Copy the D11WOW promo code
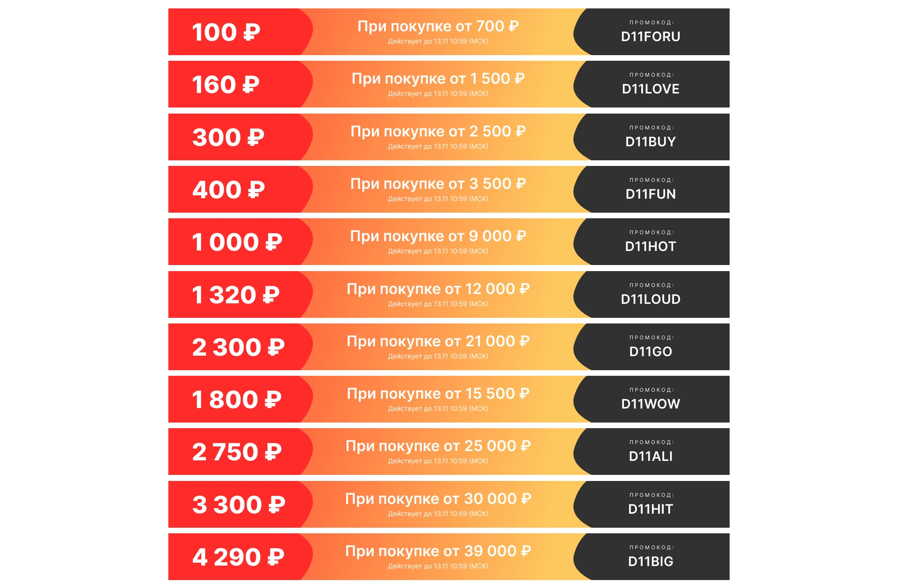 point(651,404)
